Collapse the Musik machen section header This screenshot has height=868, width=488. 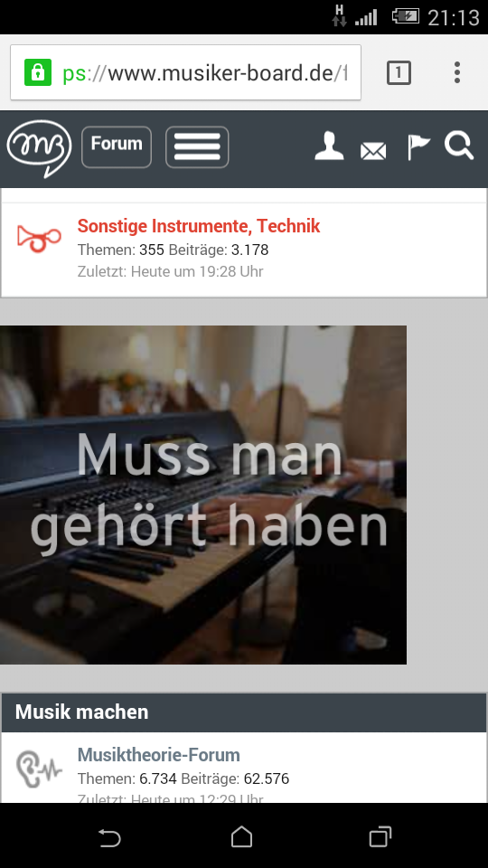coord(244,712)
